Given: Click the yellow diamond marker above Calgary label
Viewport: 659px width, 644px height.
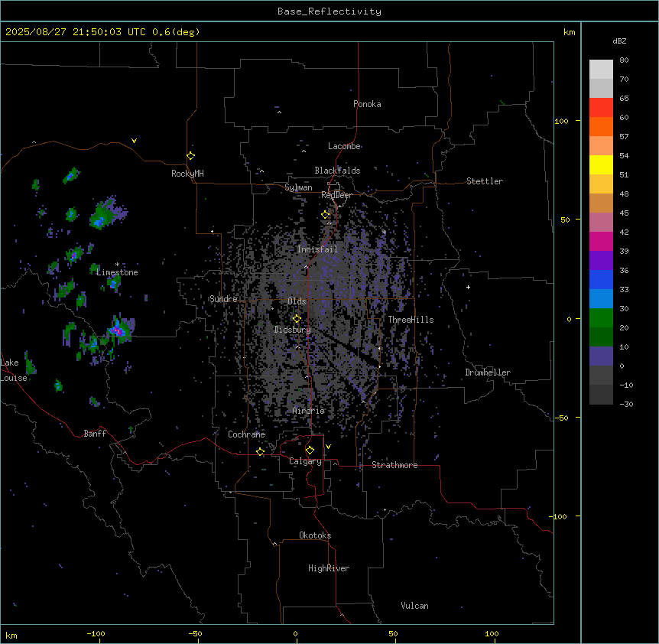Looking at the screenshot, I should coord(310,450).
